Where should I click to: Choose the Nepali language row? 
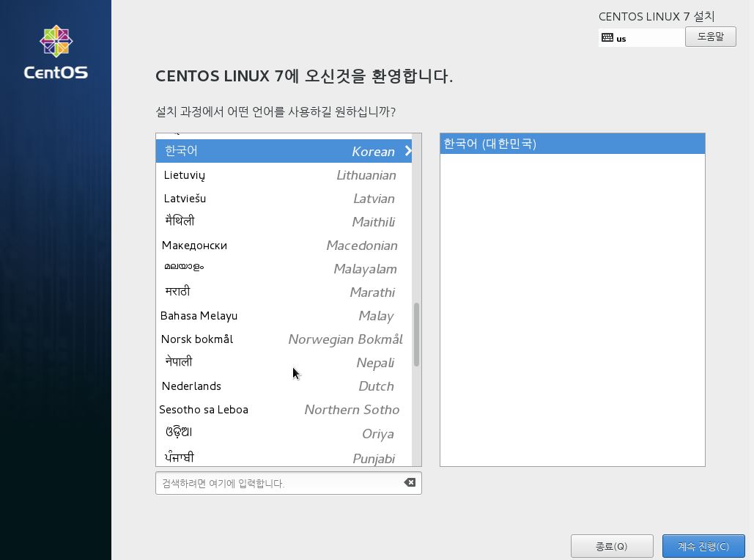point(284,363)
